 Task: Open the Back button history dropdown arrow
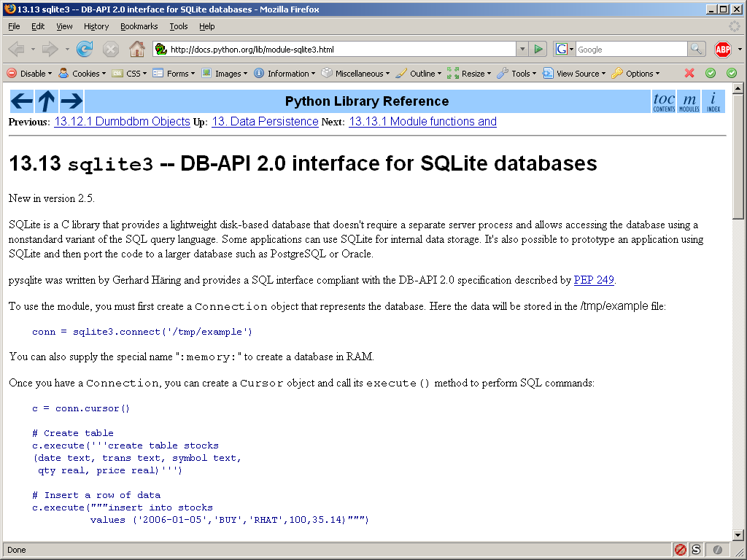(x=33, y=49)
